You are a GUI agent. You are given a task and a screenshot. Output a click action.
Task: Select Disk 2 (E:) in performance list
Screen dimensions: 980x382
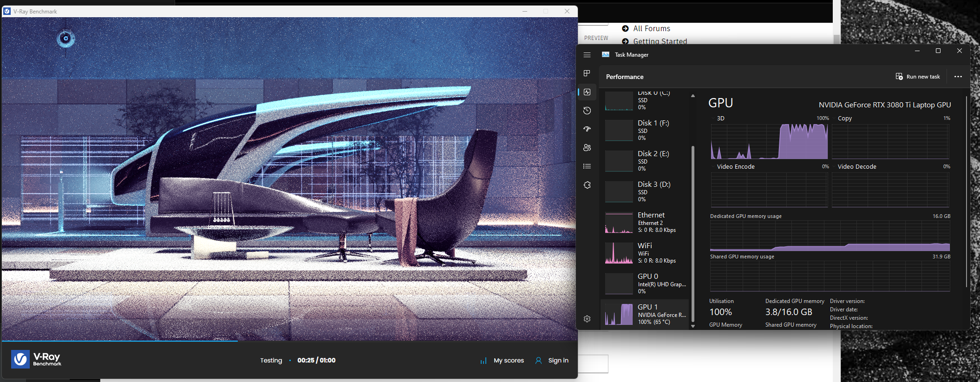(x=645, y=161)
